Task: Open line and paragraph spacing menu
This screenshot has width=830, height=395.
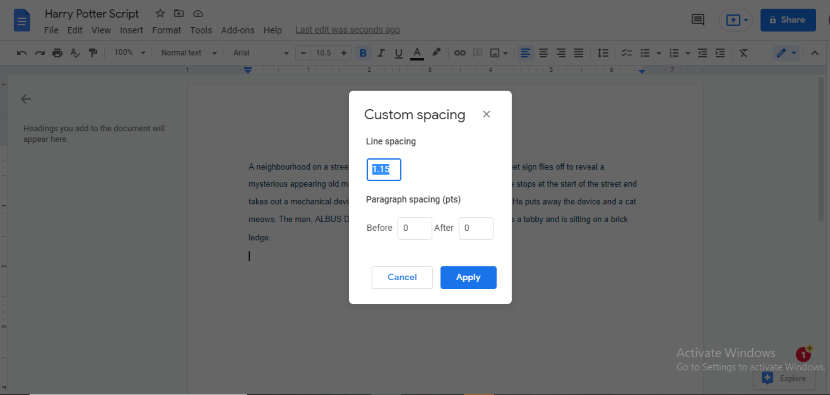Action: tap(603, 53)
